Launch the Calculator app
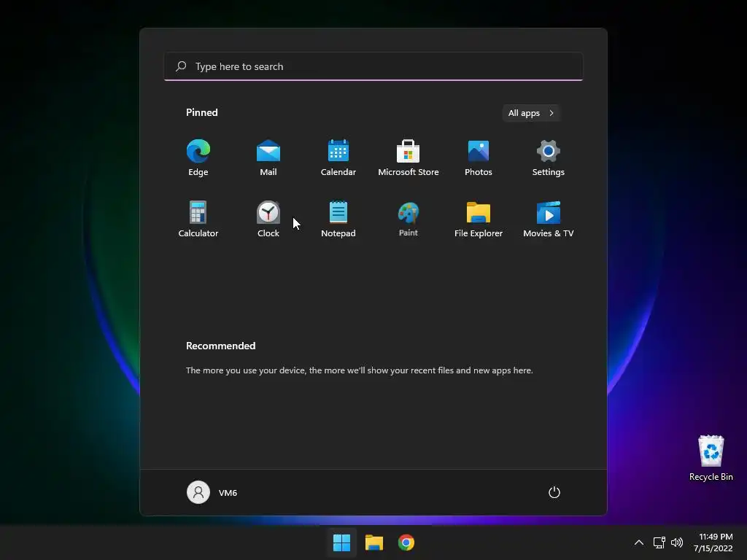Screen dimensions: 747x560 point(198,219)
